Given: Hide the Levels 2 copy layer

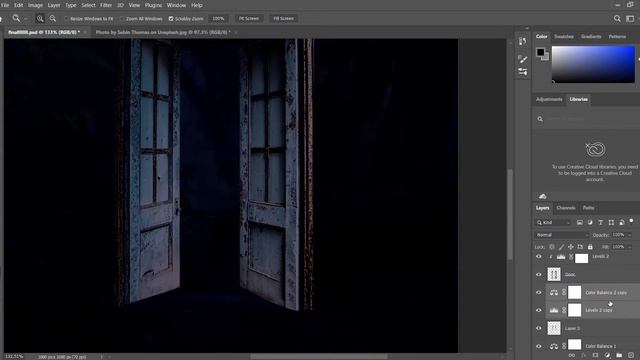Looking at the screenshot, I should pyautogui.click(x=539, y=310).
